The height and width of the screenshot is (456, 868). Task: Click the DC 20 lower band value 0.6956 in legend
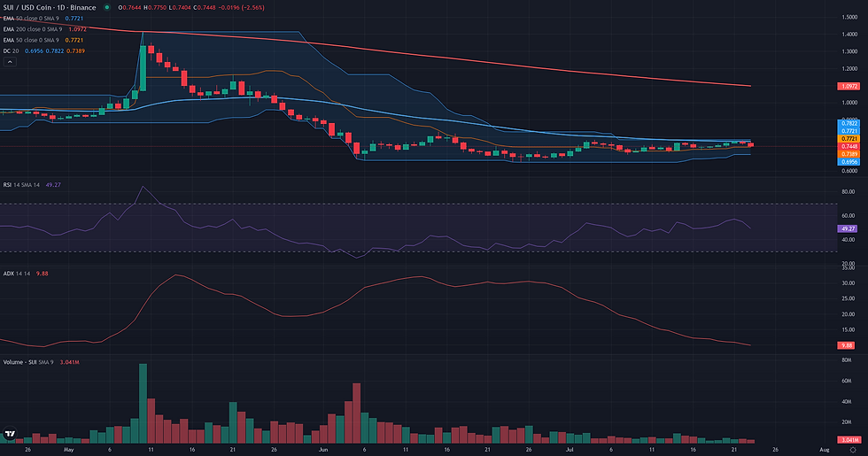coord(34,51)
